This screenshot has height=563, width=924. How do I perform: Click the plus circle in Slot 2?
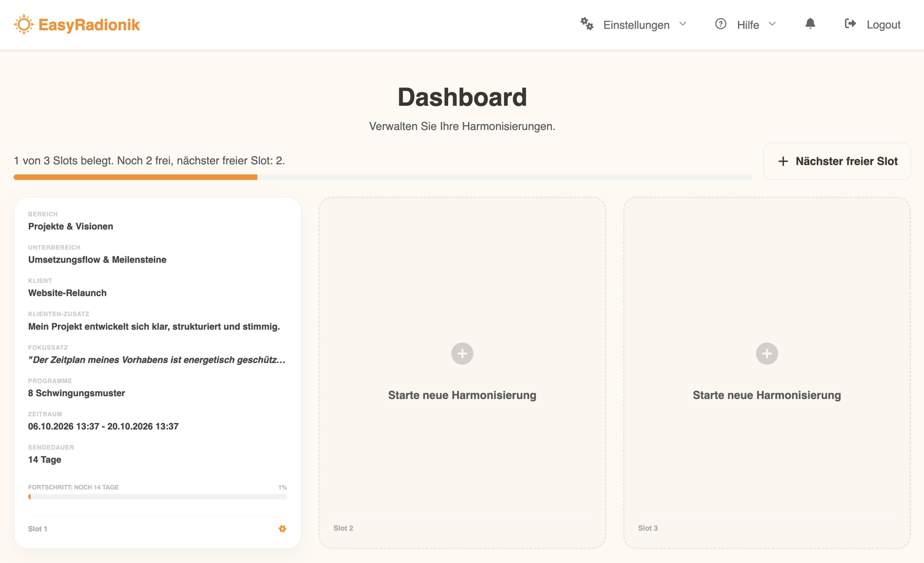point(462,353)
